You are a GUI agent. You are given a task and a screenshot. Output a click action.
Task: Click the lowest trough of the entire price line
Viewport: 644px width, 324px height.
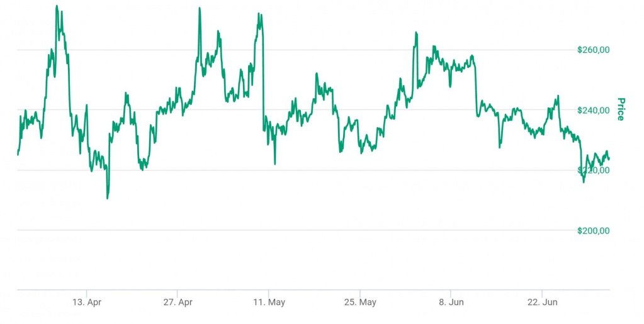pyautogui.click(x=108, y=198)
